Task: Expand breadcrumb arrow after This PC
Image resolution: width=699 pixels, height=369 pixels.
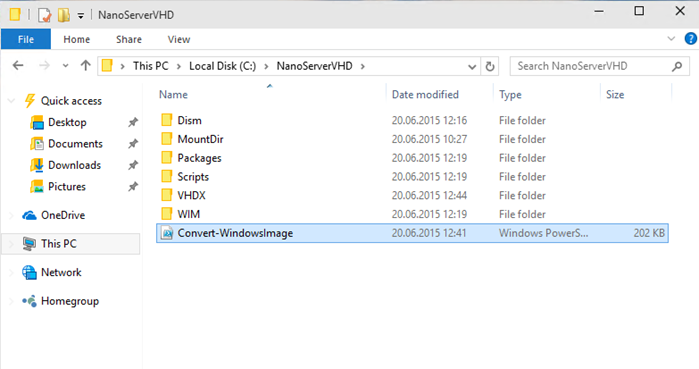Action: [x=178, y=66]
